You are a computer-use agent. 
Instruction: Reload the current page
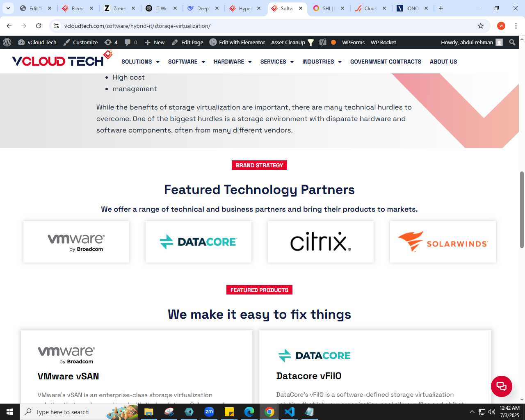click(x=39, y=26)
